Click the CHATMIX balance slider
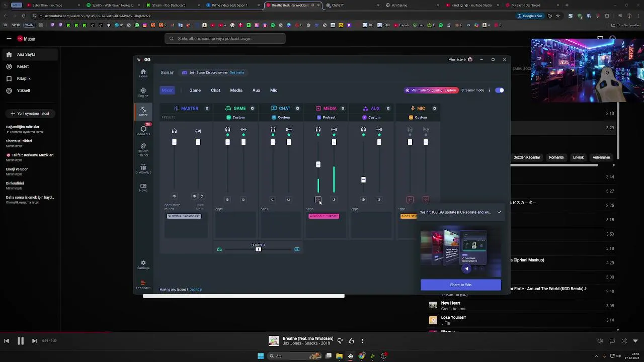 (x=258, y=249)
